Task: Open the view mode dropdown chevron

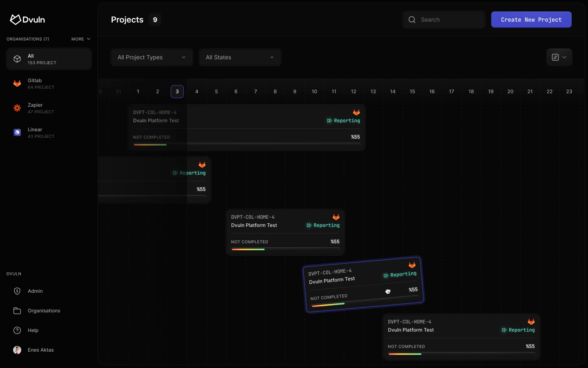Action: click(564, 57)
